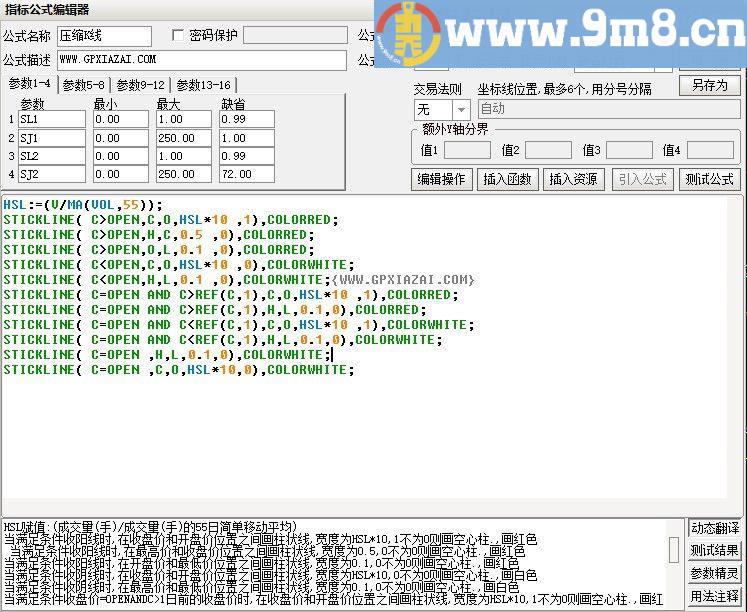747x612 pixels.
Task: Click the 编辑操作 button
Action: (441, 179)
